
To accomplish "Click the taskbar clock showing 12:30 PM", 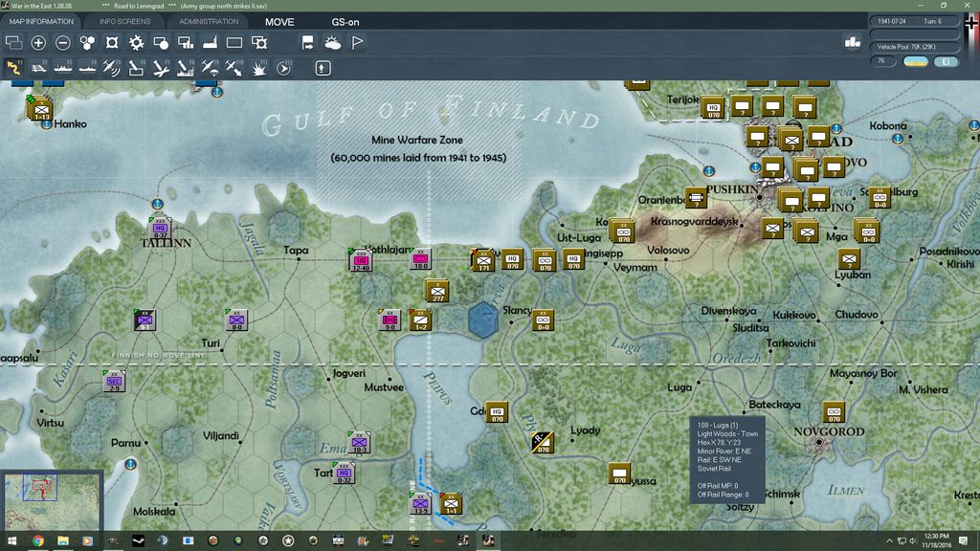I will point(936,540).
